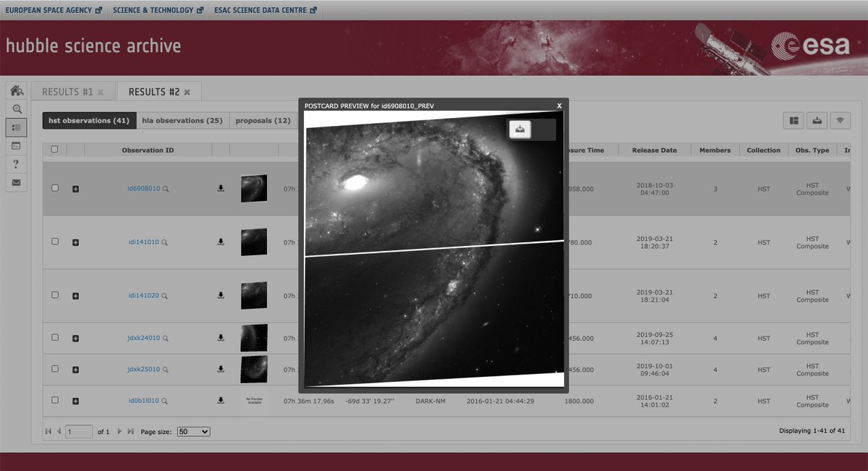Open thumbnail preview for jdxk25010
This screenshot has width=868, height=471.
tap(253, 369)
